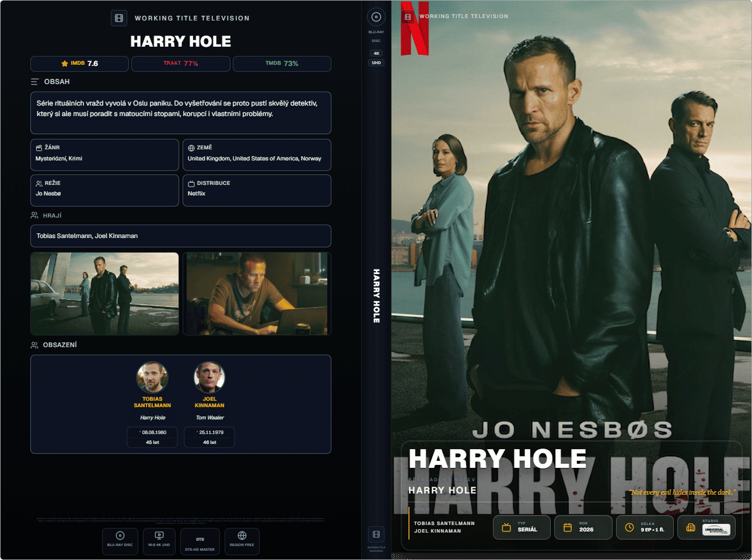
Task: Click Tobias Santelmann's round portrait photo
Action: pyautogui.click(x=152, y=377)
